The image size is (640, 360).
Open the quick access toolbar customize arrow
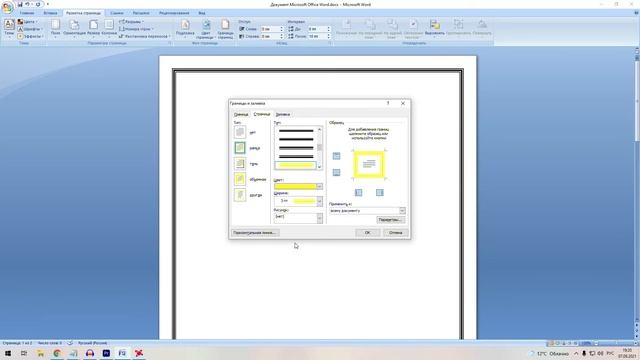tap(47, 4)
